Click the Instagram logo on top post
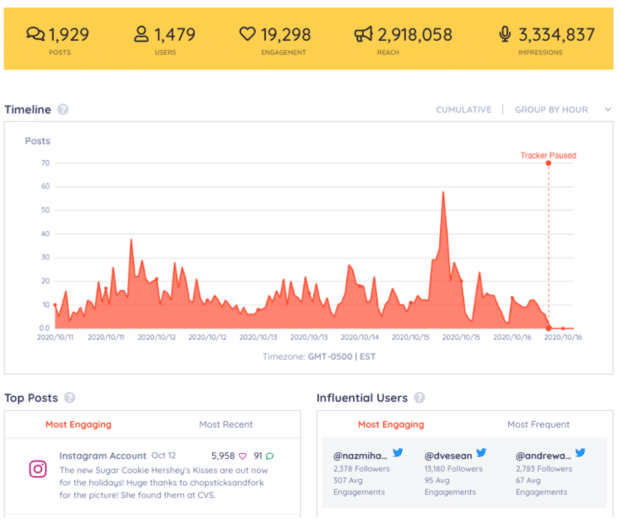Screen dimensions: 620x525 tap(37, 468)
